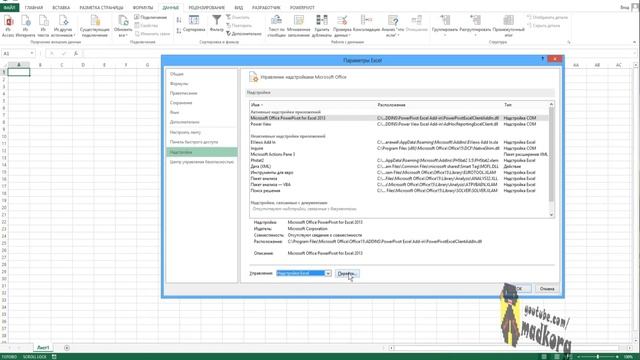Switch to the POWERPIVOT ribbon tab

coord(302,8)
